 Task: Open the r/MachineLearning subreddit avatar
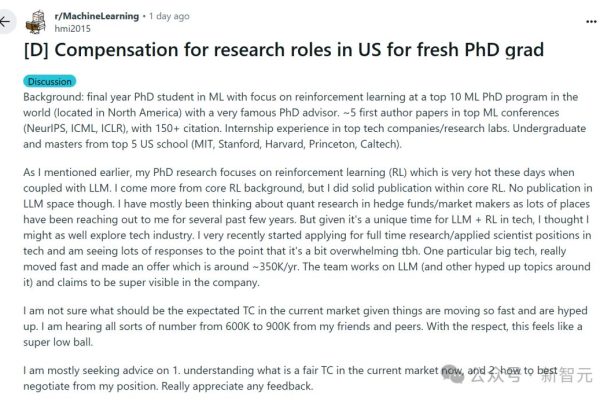[36, 22]
